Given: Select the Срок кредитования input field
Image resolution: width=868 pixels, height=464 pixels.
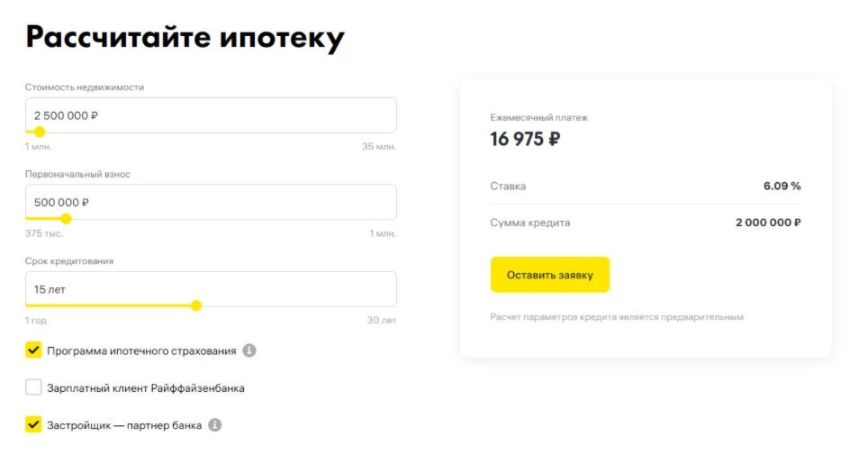Looking at the screenshot, I should 211,289.
